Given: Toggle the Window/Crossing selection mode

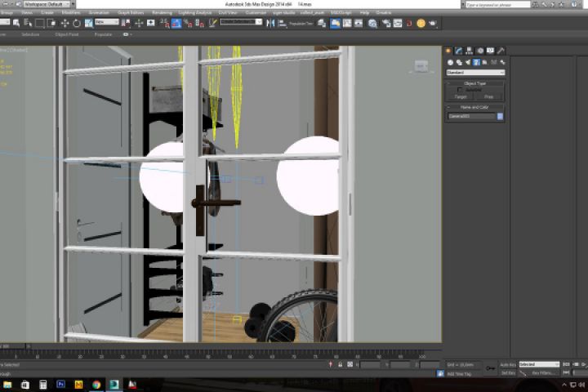Looking at the screenshot, I should click(51, 23).
